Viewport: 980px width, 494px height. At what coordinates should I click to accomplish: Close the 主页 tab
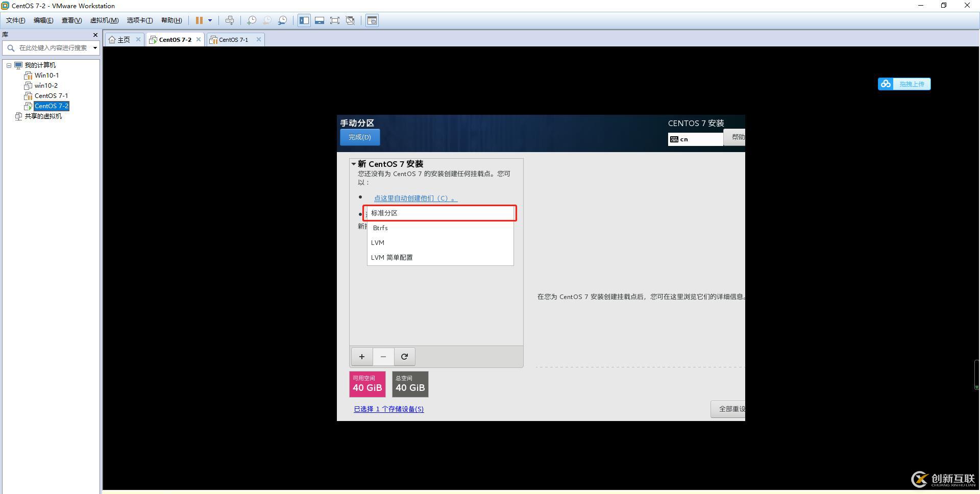coord(138,39)
